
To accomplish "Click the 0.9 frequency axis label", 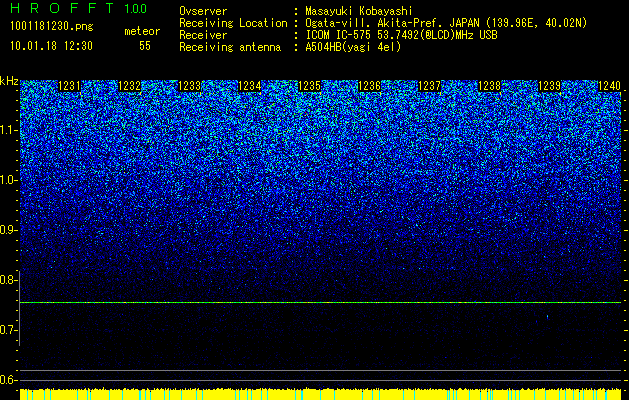I will point(7,230).
